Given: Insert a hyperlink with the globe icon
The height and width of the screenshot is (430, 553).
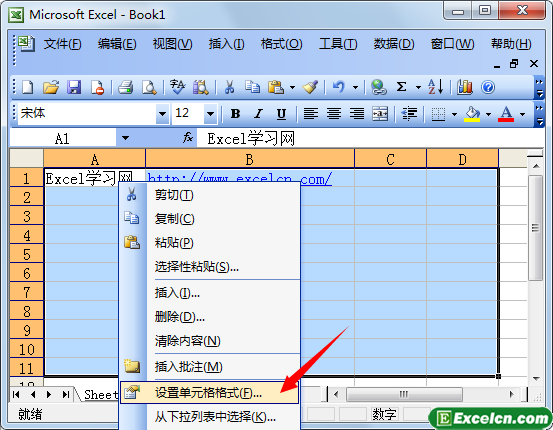Looking at the screenshot, I should click(x=379, y=87).
